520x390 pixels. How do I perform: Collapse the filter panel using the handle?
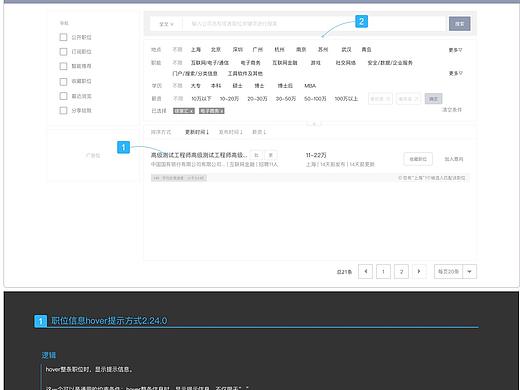(314, 124)
